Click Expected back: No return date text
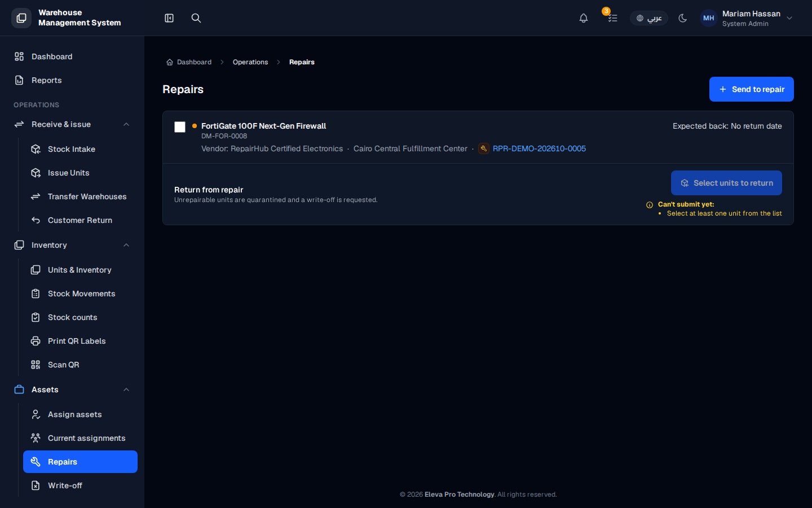Viewport: 812px width, 508px height. (727, 126)
